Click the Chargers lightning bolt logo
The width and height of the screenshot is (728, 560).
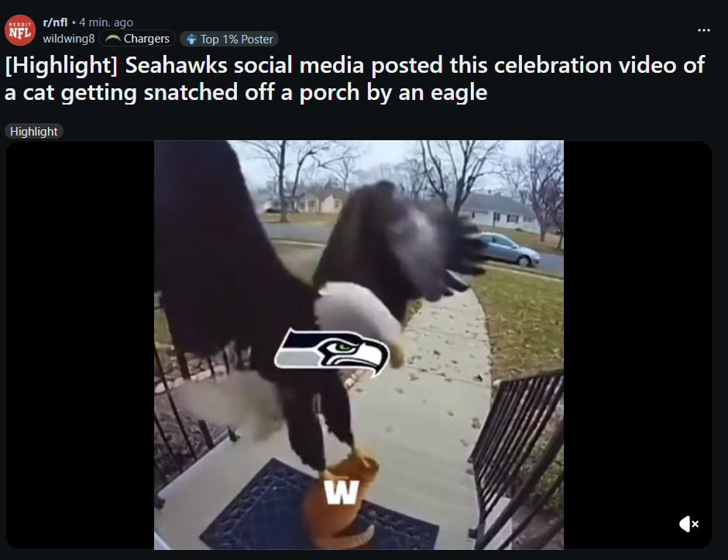click(x=113, y=39)
